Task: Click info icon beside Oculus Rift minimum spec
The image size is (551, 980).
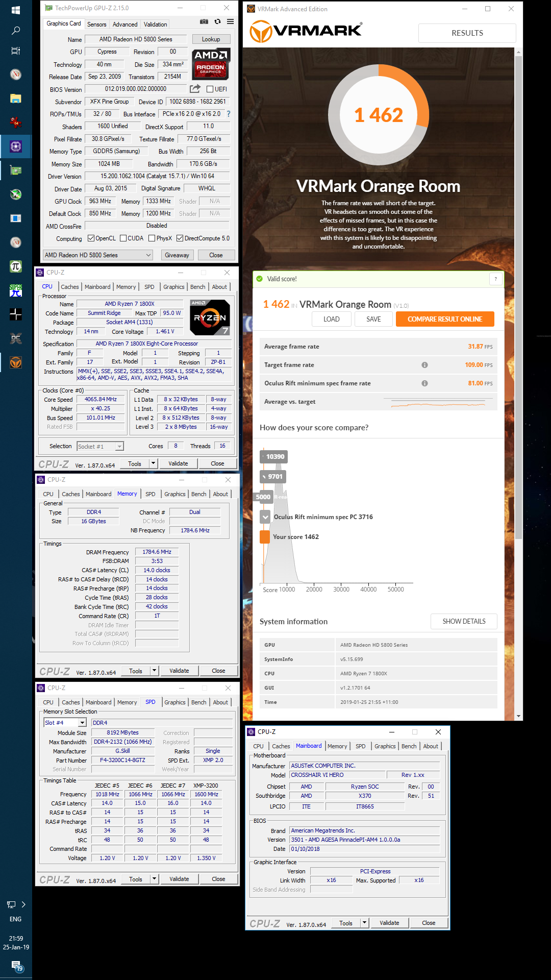Action: coord(424,383)
